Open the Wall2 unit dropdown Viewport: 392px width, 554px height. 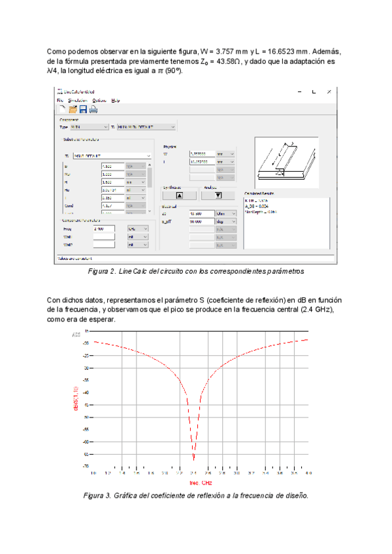click(x=138, y=245)
